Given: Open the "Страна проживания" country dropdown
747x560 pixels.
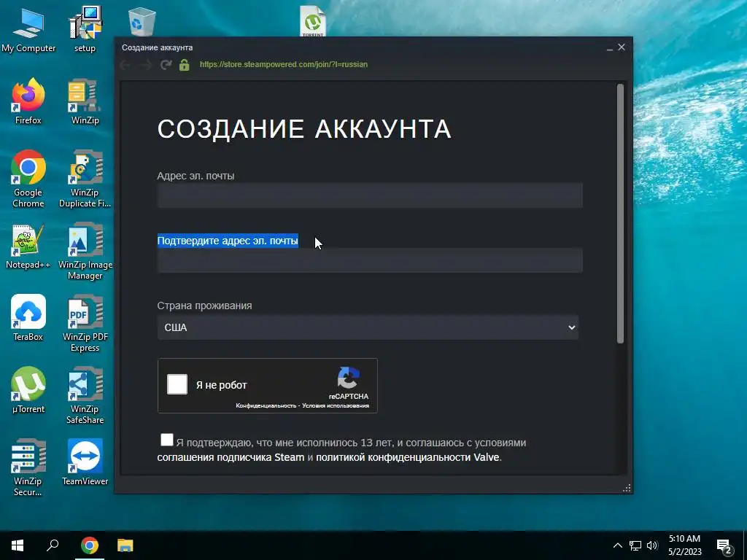Looking at the screenshot, I should pyautogui.click(x=368, y=327).
